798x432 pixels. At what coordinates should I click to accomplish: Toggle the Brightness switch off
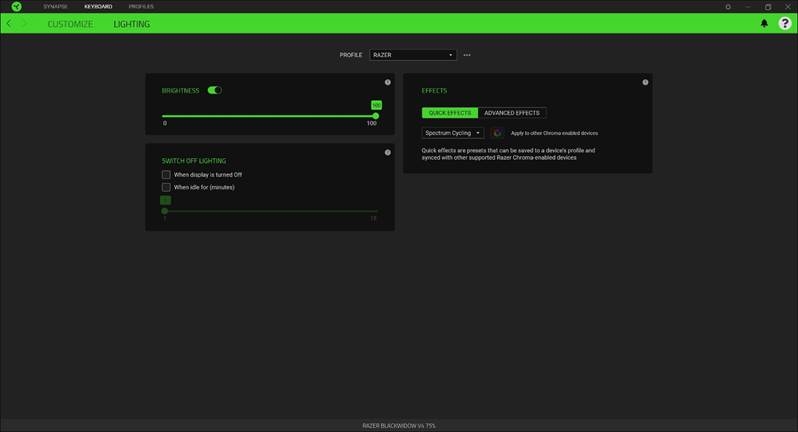(x=214, y=90)
